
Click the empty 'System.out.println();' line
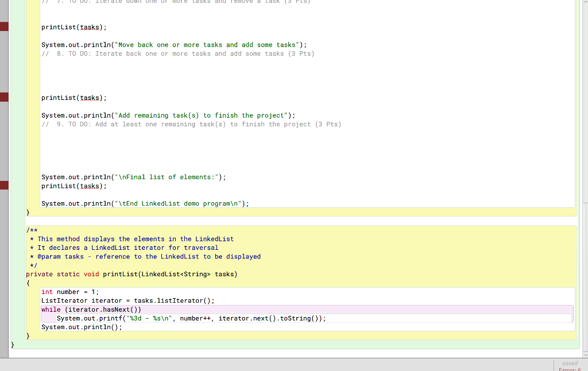pyautogui.click(x=82, y=327)
